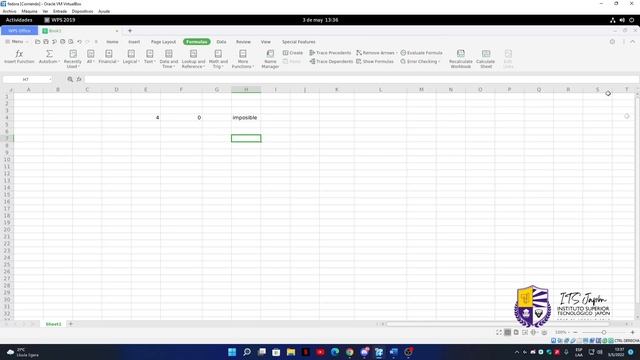Image resolution: width=640 pixels, height=360 pixels.
Task: Switch to the Data ribbon tab
Action: 221,42
